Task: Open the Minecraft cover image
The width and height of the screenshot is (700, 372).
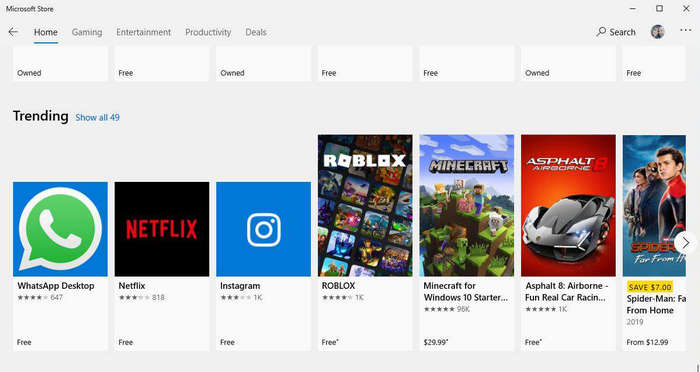Action: (467, 205)
